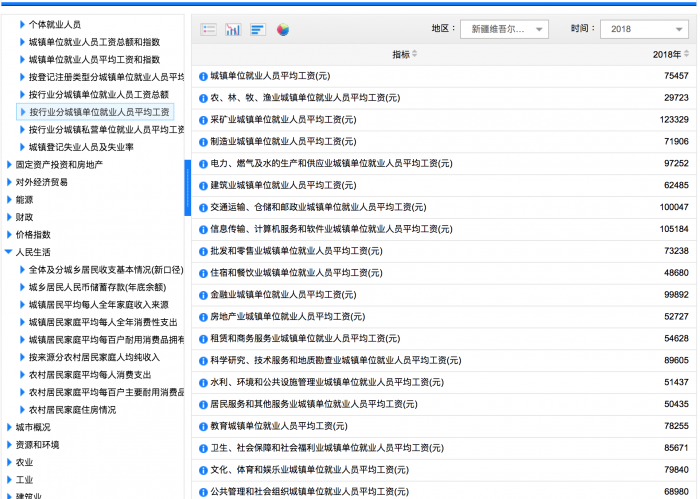
Task: Expand the 固定资产投资和房地产 category
Action: 9,165
